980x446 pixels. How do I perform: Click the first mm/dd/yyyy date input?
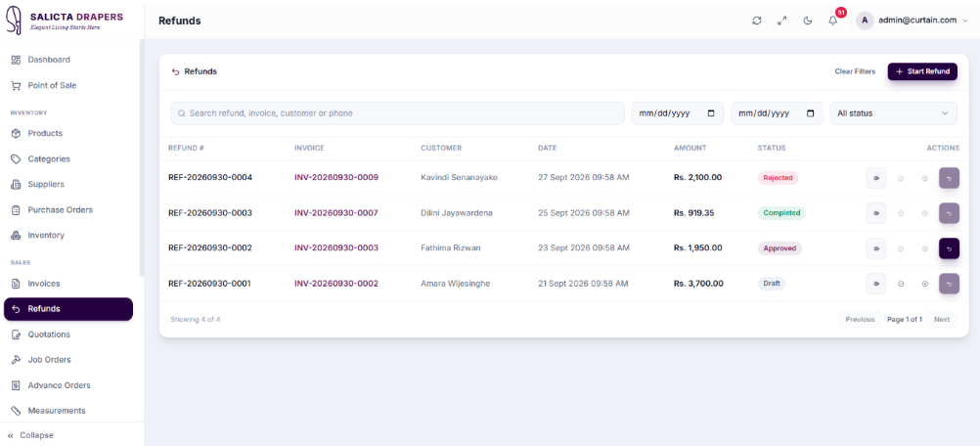pos(678,113)
